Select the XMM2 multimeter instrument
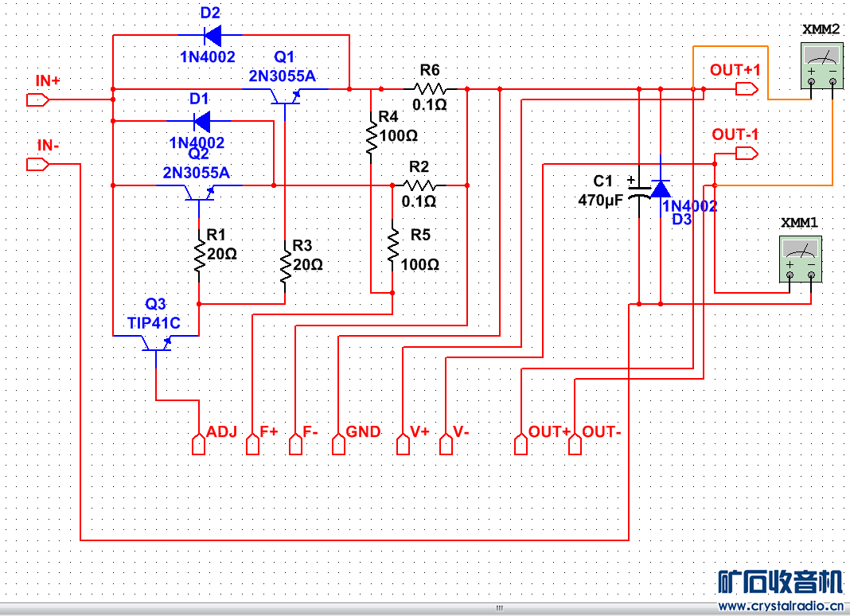The height and width of the screenshot is (616, 850). [822, 66]
